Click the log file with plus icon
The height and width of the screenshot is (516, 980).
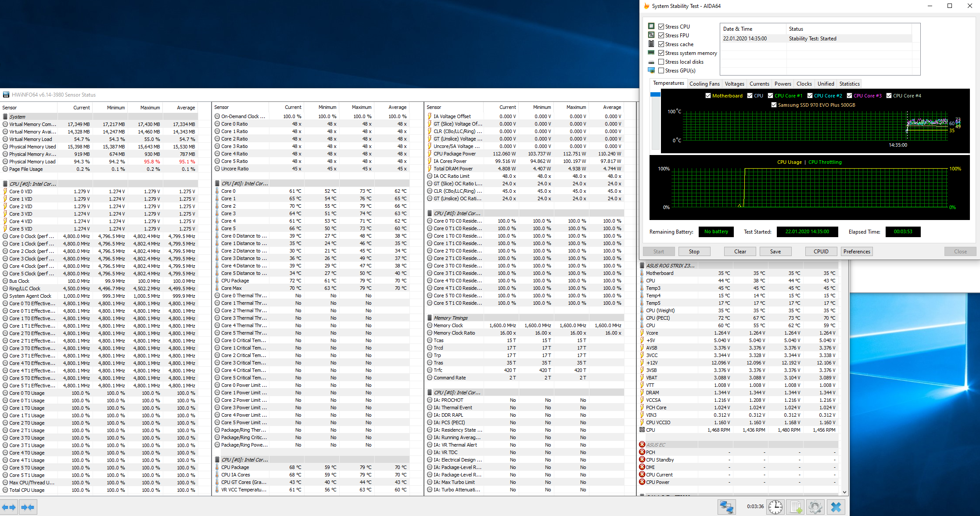pos(796,507)
